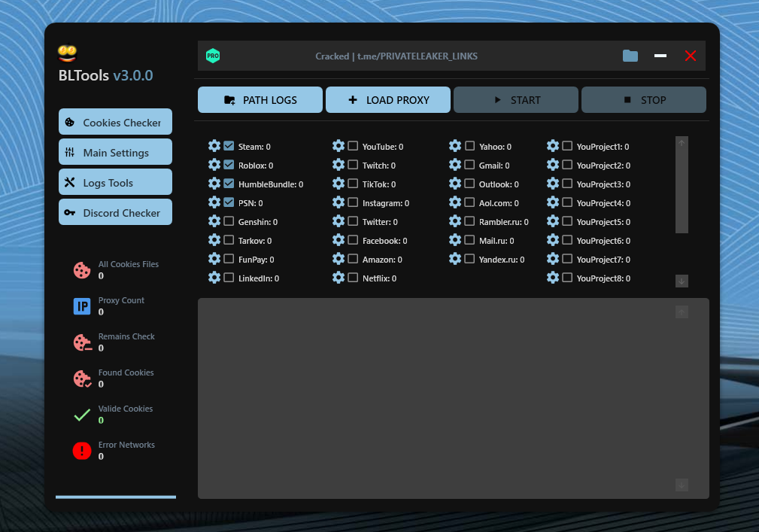
Task: Click the scroll-up arrow of the services list
Action: (681, 143)
